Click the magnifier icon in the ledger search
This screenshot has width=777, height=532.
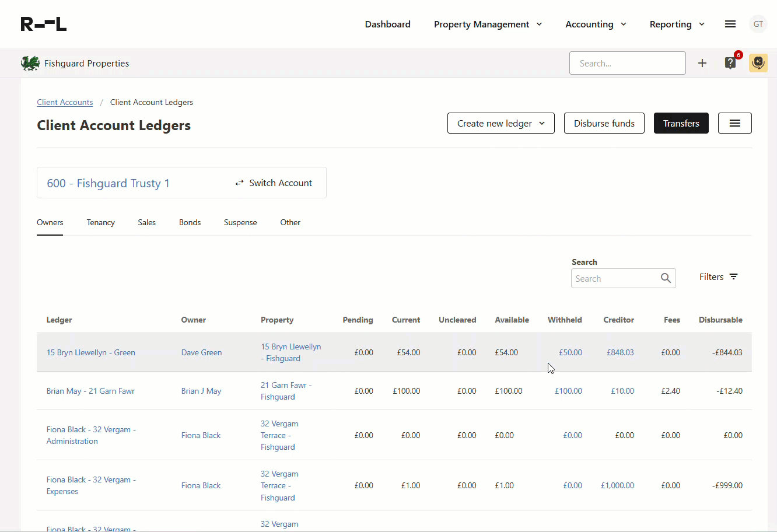coord(666,278)
